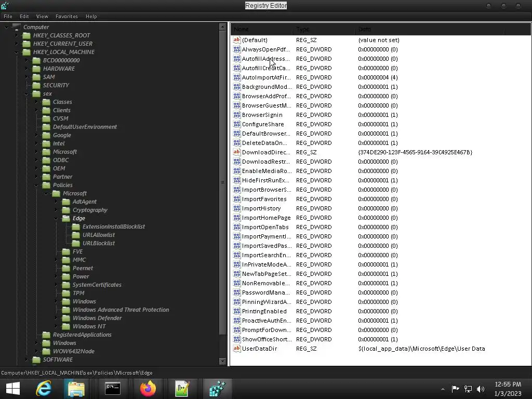Expand the HKEY_CLASSES_ROOT node
The image size is (532, 399).
coord(16,35)
